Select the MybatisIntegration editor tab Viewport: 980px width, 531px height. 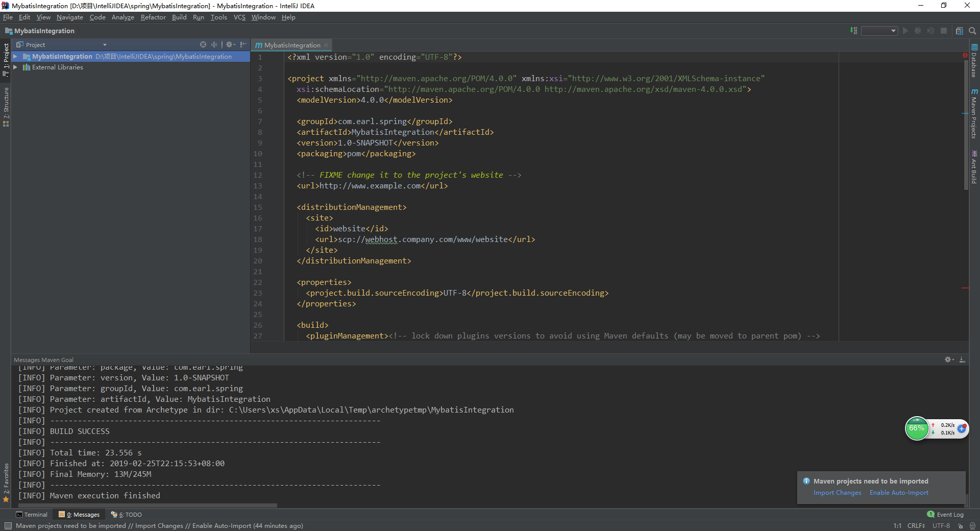[x=291, y=45]
